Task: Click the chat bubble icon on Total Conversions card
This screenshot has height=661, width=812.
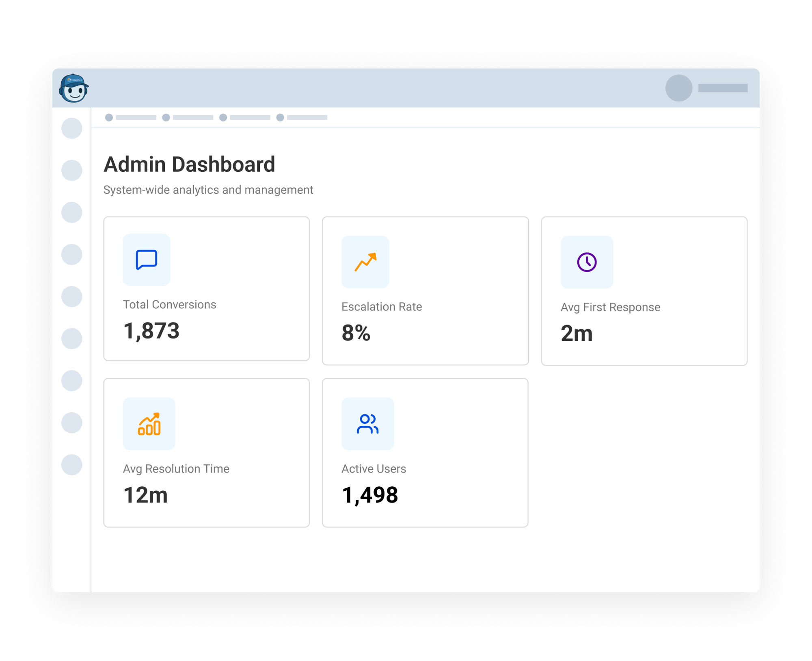Action: click(147, 260)
